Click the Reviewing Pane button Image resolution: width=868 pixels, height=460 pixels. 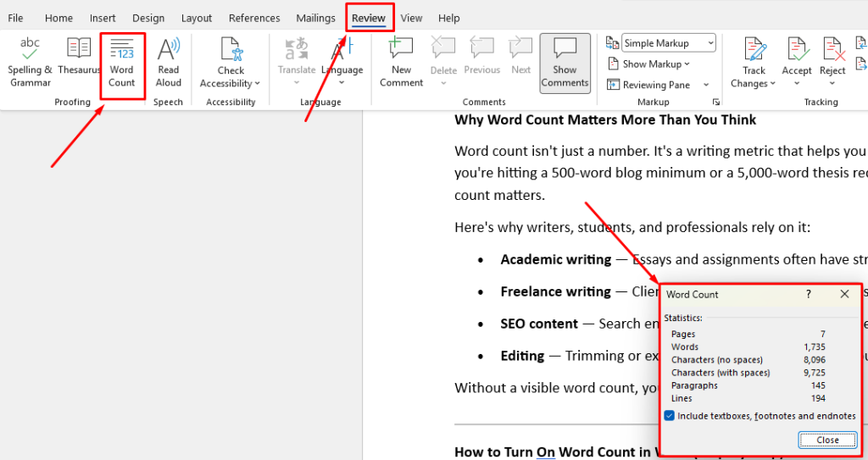(x=648, y=85)
